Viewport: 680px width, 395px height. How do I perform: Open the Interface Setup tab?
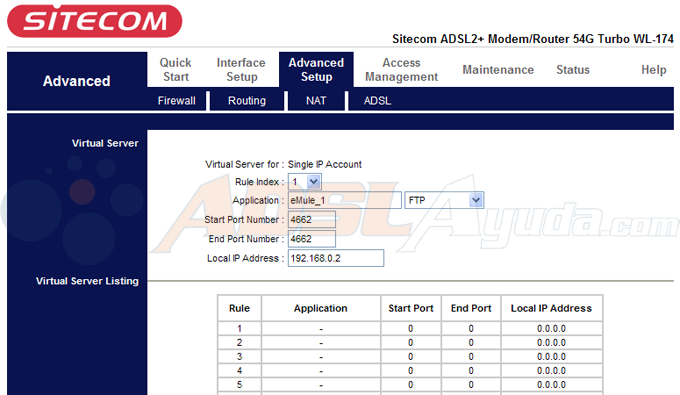coord(241,70)
